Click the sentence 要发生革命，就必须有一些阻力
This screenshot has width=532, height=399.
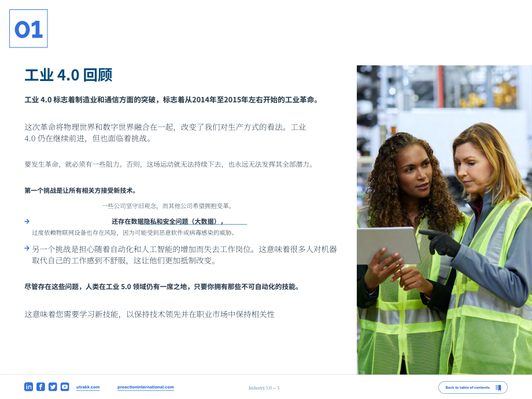(x=169, y=165)
